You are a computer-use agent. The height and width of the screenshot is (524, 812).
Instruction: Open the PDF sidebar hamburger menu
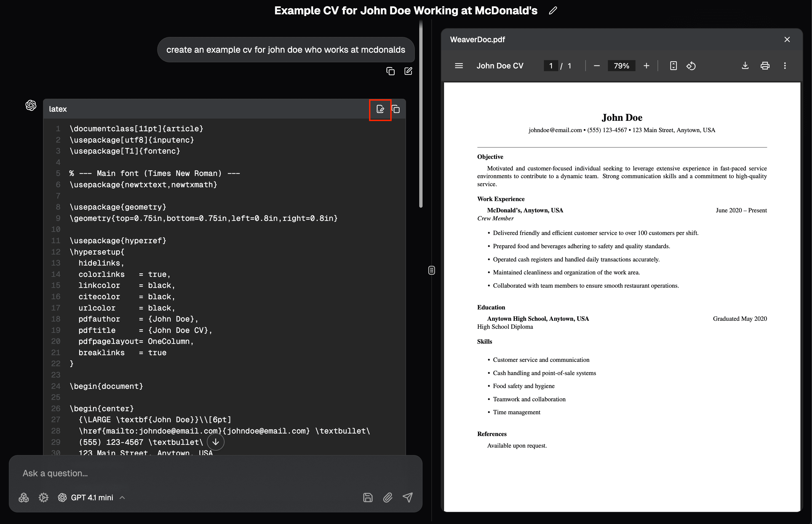click(x=459, y=66)
